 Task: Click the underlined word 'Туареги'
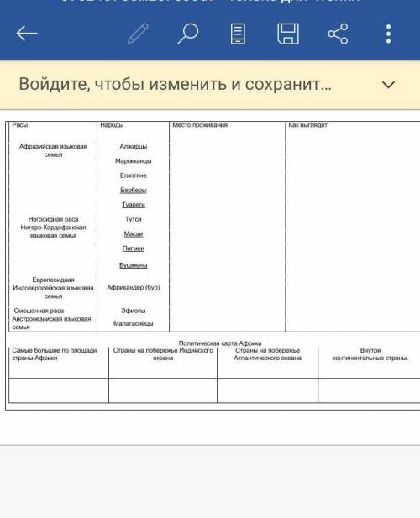pos(134,205)
